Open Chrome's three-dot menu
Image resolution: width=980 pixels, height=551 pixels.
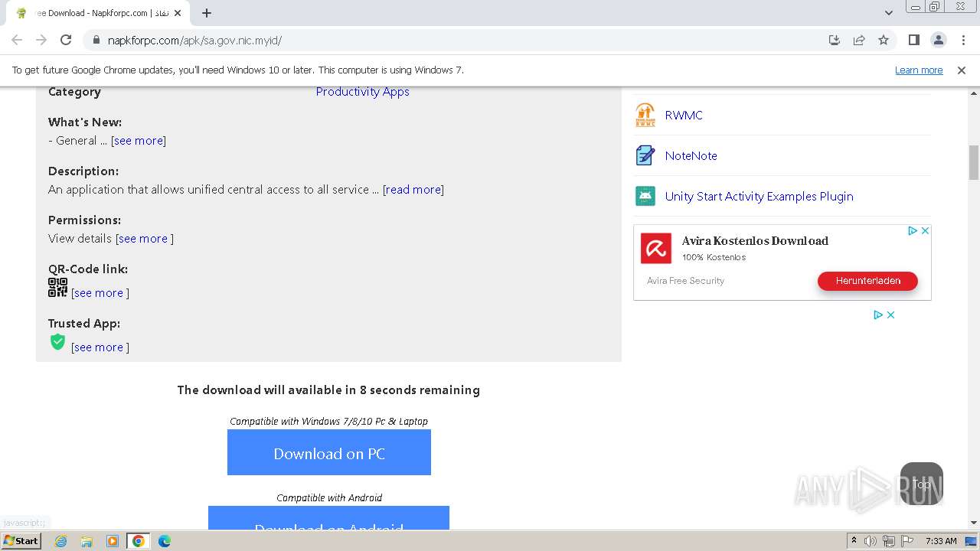tap(962, 40)
